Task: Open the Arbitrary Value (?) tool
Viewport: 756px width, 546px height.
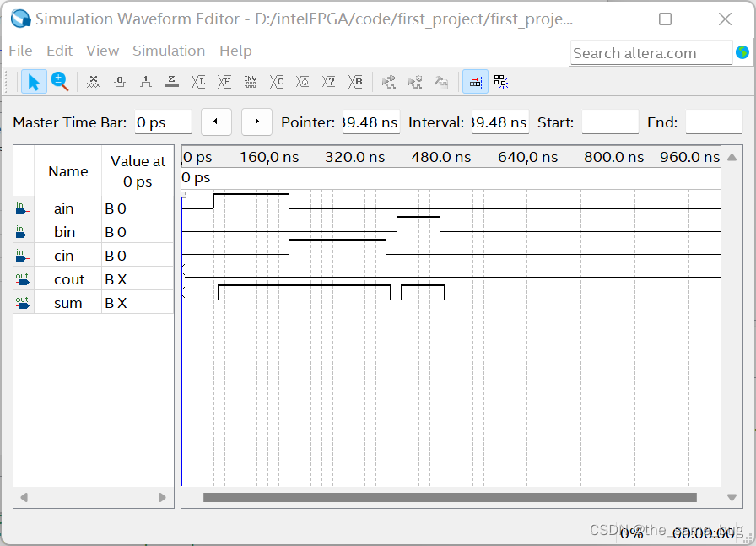Action: 329,82
